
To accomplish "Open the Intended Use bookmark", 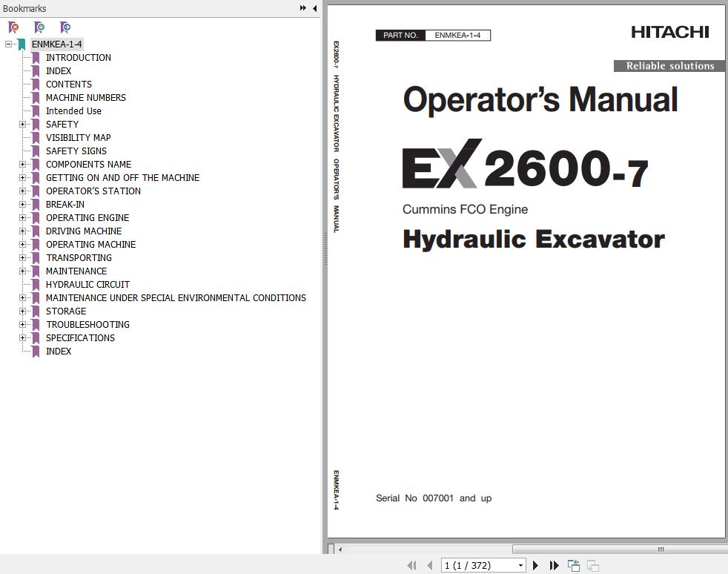I will (x=73, y=111).
